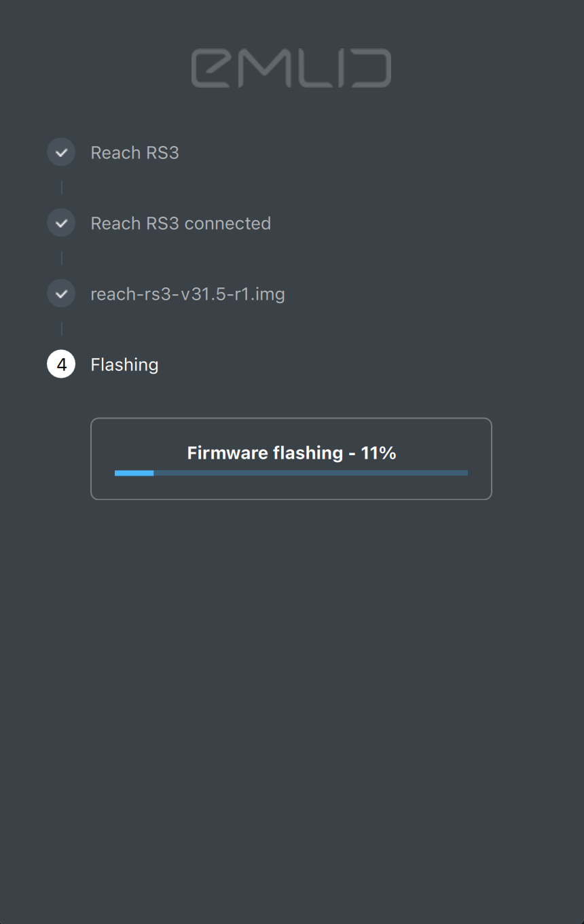
Task: Select the step 4 number circle
Action: (x=61, y=365)
